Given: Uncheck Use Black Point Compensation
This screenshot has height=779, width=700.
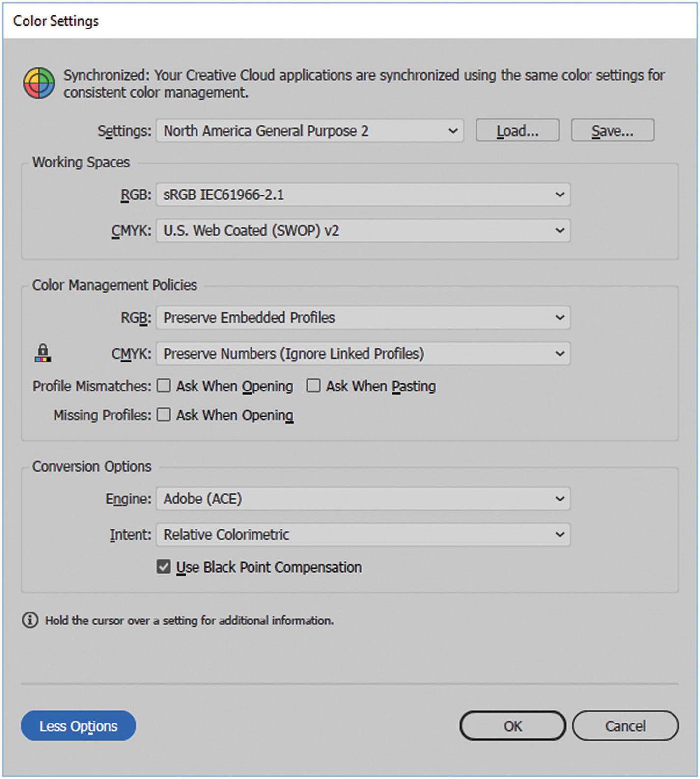Looking at the screenshot, I should (164, 567).
